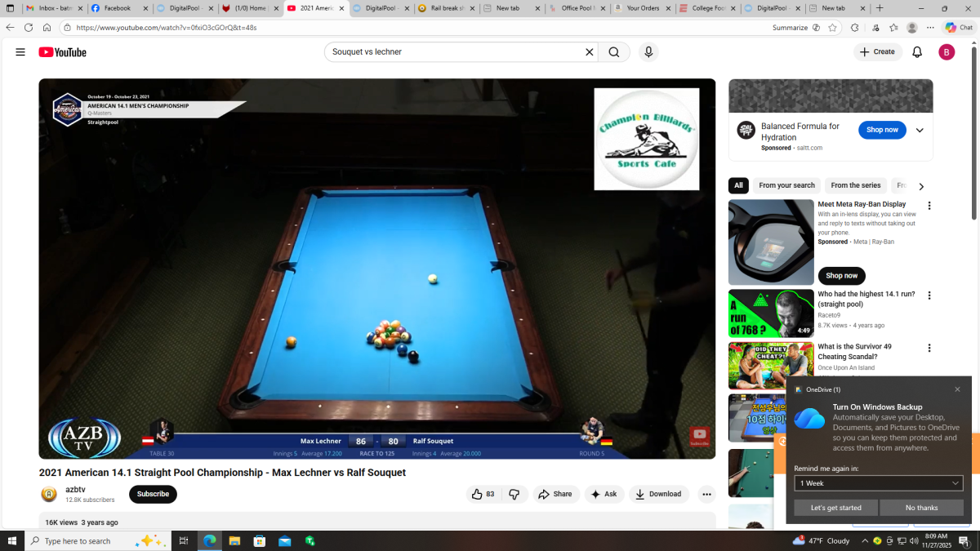Download the video
The width and height of the screenshot is (980, 551).
pyautogui.click(x=658, y=494)
